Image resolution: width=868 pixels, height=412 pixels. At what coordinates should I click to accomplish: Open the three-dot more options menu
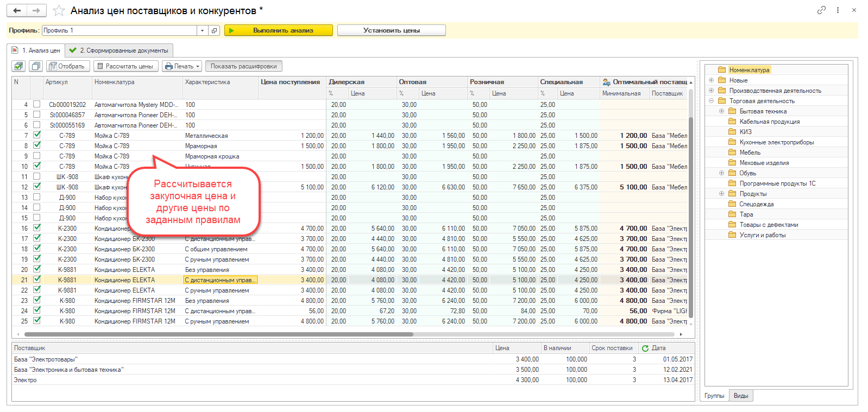[838, 10]
